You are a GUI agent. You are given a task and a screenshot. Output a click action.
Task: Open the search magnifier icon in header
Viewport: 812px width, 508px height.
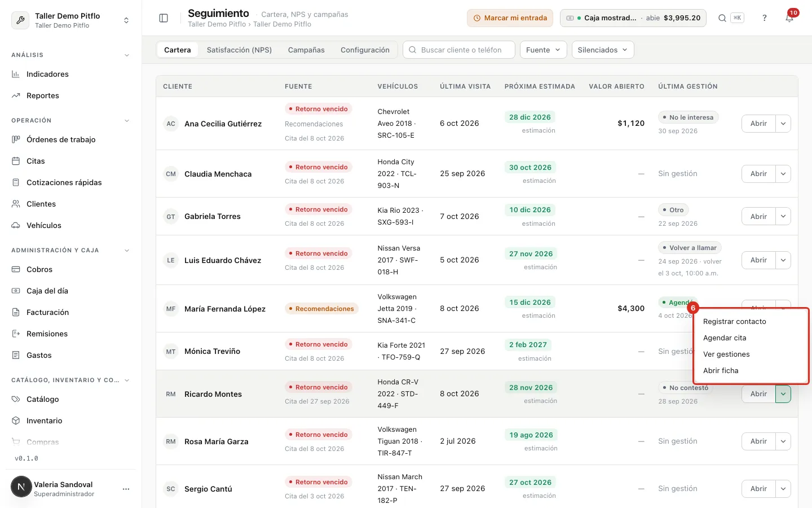[x=722, y=18]
